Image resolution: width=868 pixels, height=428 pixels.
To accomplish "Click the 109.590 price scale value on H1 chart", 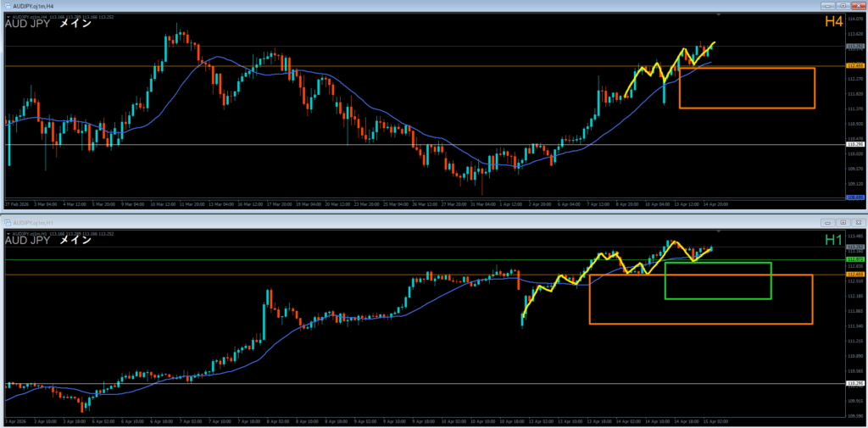I will coord(854,415).
